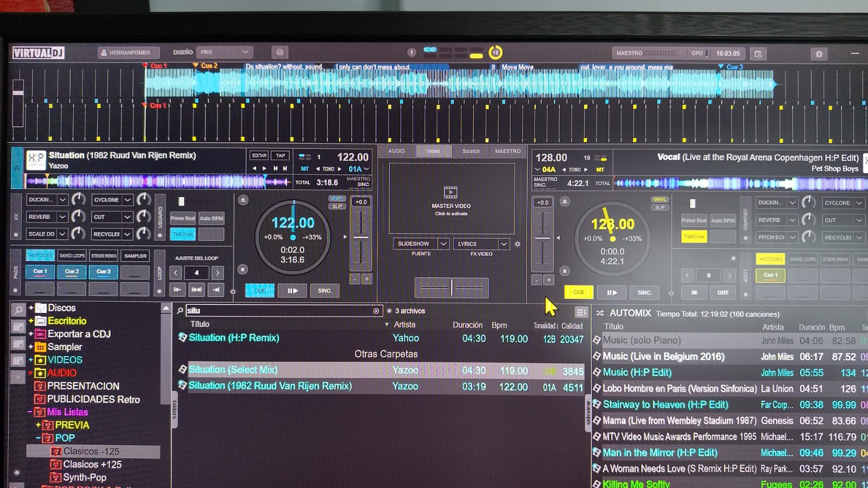The image size is (868, 488).
Task: Trigger the Cue 3 pad on deck A
Action: (104, 271)
